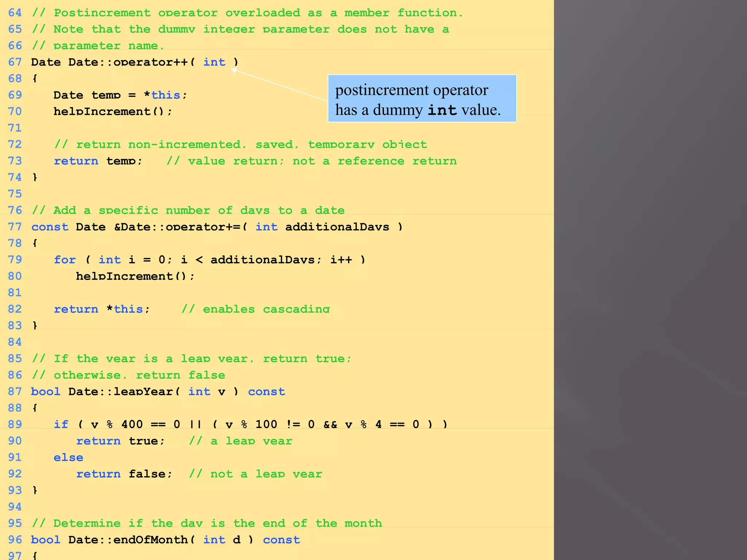This screenshot has width=747, height=560.
Task: Click 'bool Date::endOfMonth( int d ) const'
Action: (166, 540)
